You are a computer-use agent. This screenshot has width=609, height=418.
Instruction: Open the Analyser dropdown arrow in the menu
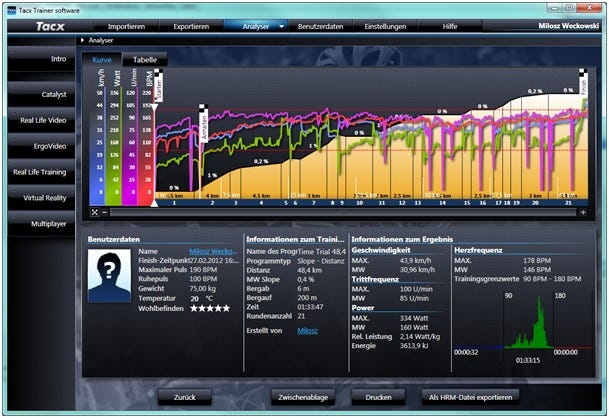tap(282, 26)
